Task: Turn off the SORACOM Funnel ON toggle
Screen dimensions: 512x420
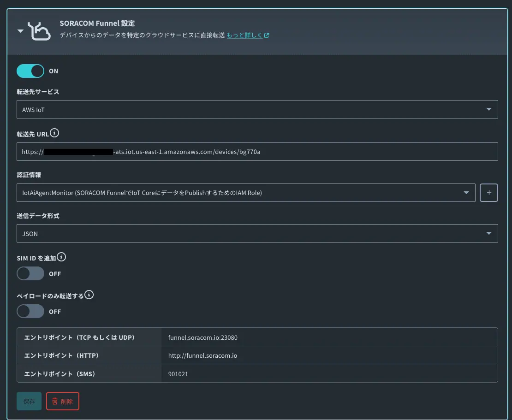Action: 30,71
